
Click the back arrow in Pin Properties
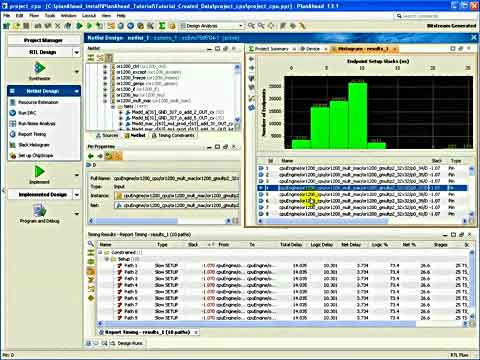pyautogui.click(x=91, y=156)
